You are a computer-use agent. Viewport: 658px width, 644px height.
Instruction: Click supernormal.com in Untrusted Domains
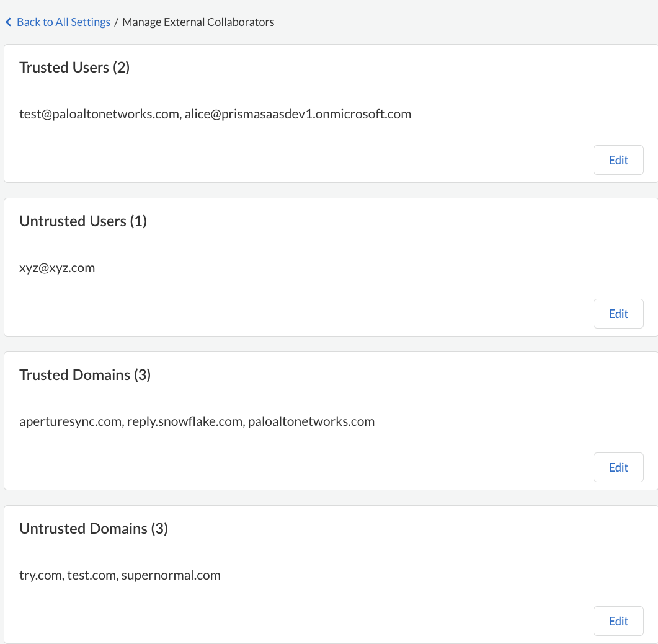pos(171,575)
